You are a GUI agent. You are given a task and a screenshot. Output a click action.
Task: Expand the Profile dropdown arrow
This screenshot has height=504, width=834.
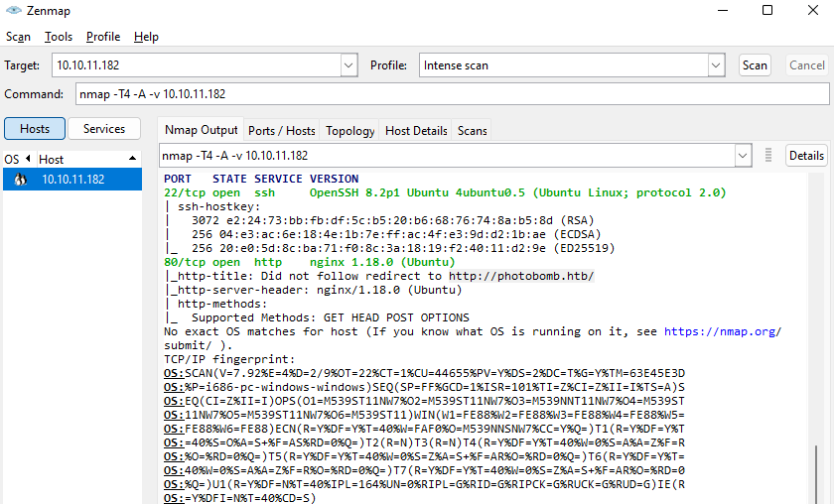tap(716, 65)
